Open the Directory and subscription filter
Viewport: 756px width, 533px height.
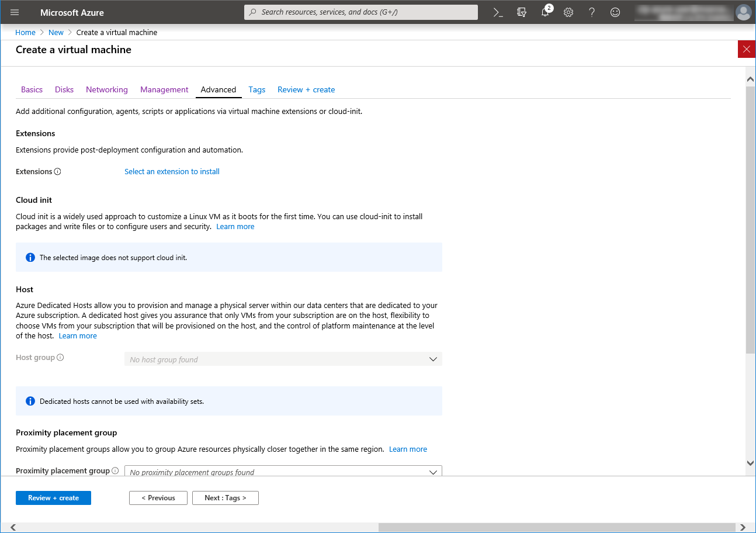click(x=522, y=12)
